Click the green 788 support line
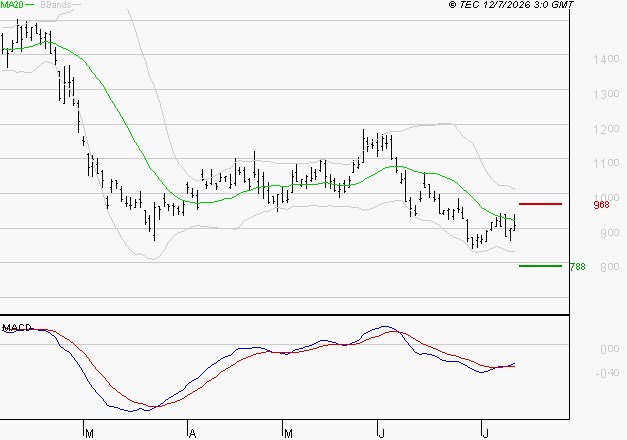This screenshot has height=440, width=627. tap(540, 266)
